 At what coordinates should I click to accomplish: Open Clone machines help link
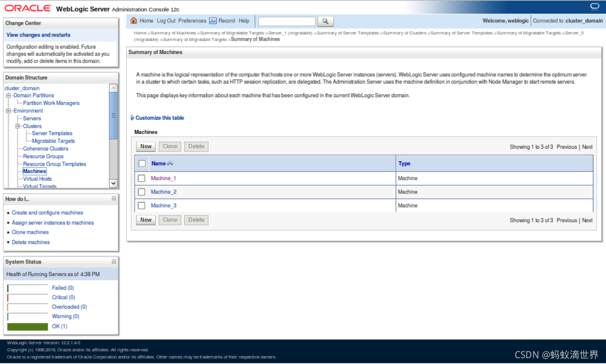pos(30,232)
